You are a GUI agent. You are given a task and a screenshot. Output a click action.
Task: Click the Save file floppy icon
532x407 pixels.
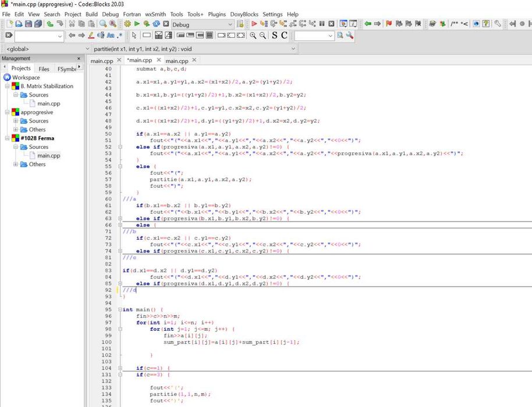click(29, 24)
